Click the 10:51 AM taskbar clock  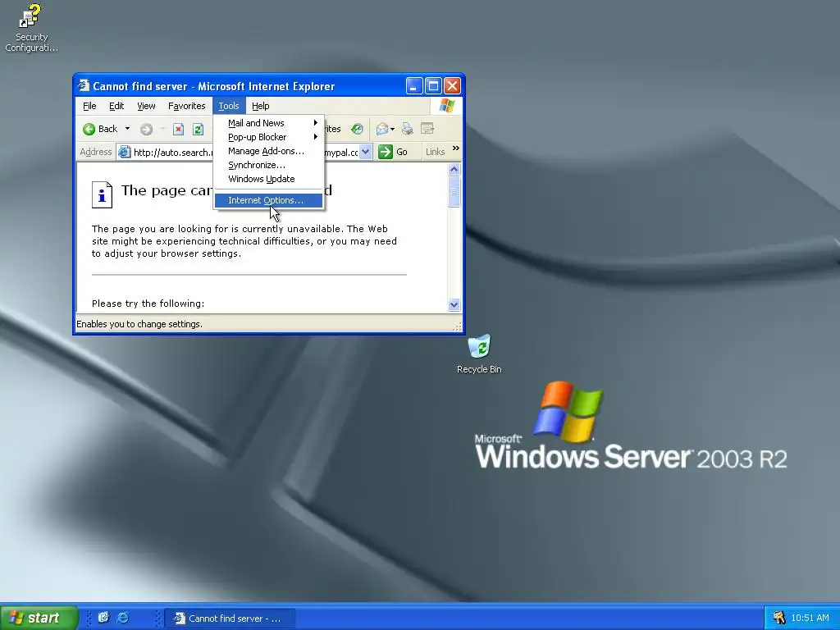(810, 618)
